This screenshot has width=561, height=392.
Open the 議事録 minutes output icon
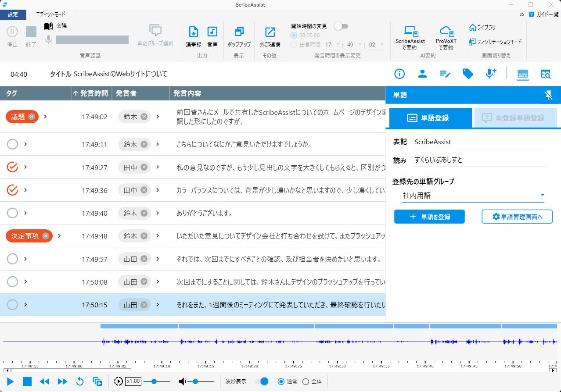[x=193, y=35]
